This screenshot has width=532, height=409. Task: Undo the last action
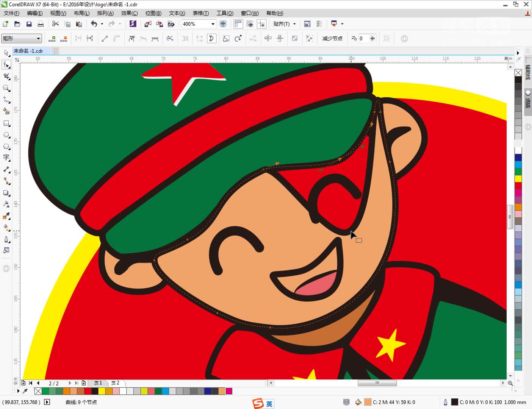coord(94,24)
